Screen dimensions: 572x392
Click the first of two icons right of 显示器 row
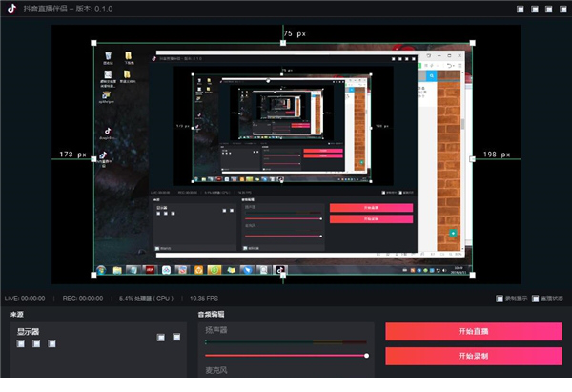(160, 338)
